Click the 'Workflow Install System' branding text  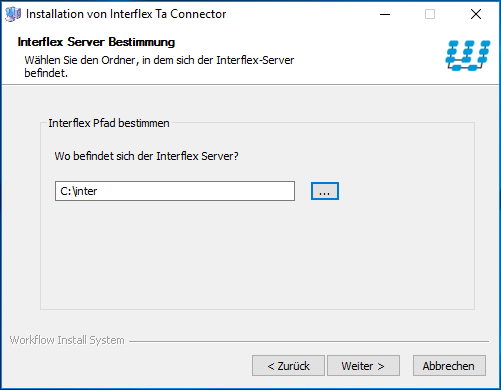click(x=67, y=340)
